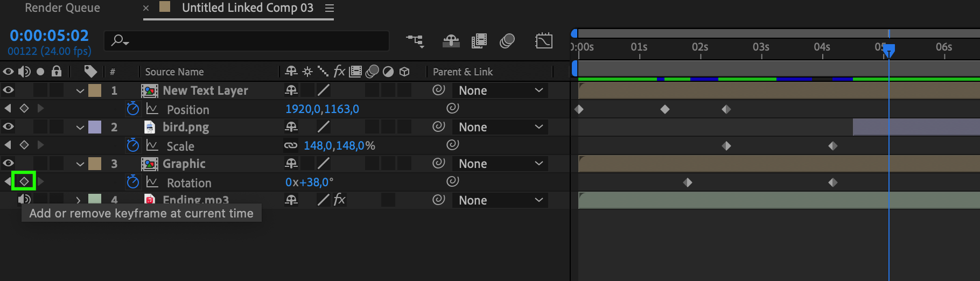Hide the New Text Layer with eye icon
This screenshot has height=281, width=980.
[x=9, y=90]
